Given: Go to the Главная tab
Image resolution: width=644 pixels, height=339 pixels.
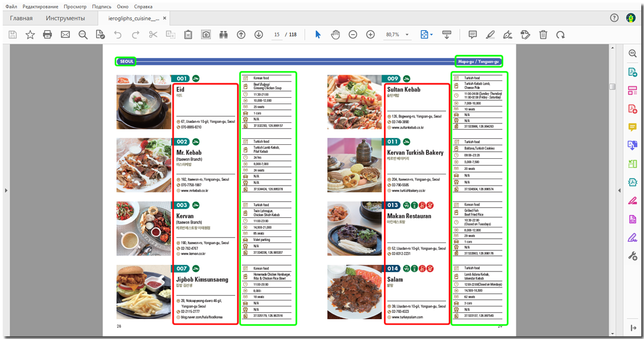Looking at the screenshot, I should pyautogui.click(x=21, y=19).
